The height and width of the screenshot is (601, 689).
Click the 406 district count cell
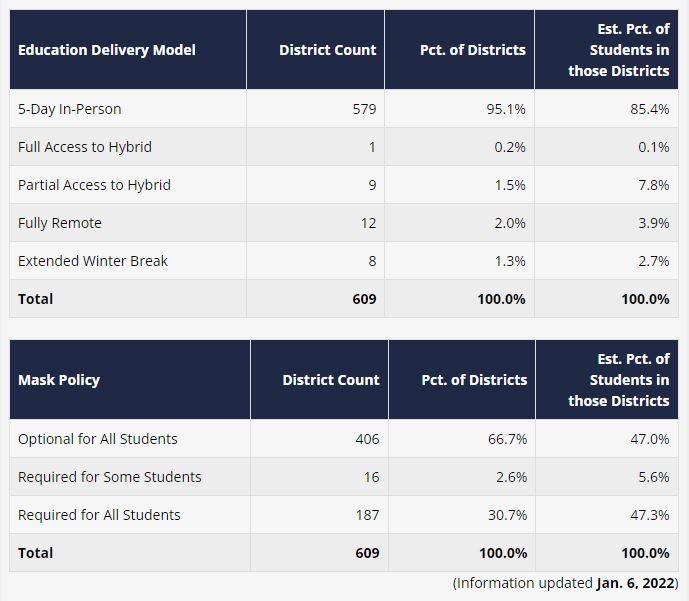pos(367,439)
